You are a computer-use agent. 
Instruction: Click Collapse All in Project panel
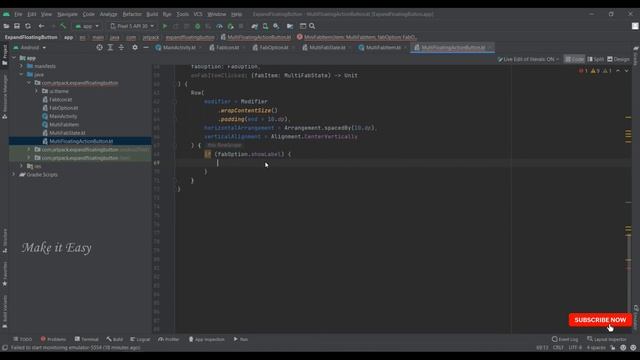coord(121,47)
